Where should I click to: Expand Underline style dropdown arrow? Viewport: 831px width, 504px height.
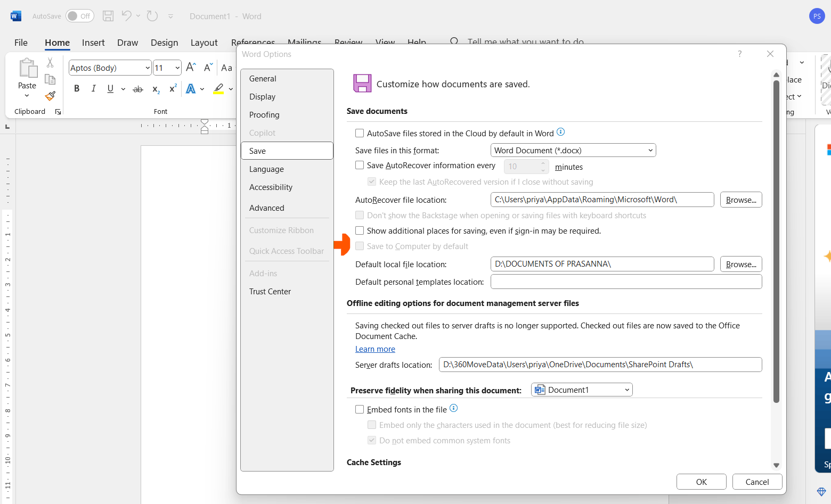(123, 89)
